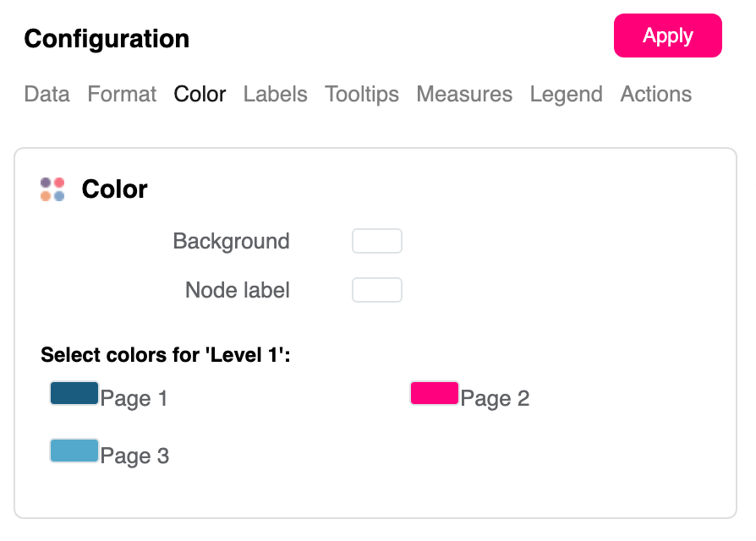Click the Configuration panel title

107,39
